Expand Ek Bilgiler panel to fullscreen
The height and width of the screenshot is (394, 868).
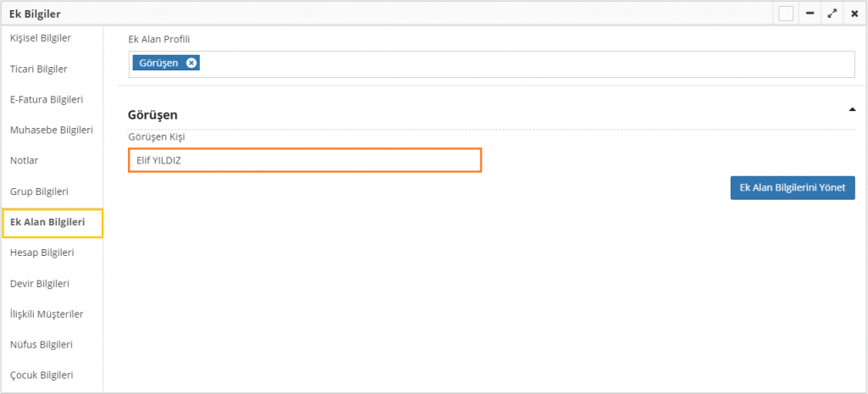pos(832,14)
